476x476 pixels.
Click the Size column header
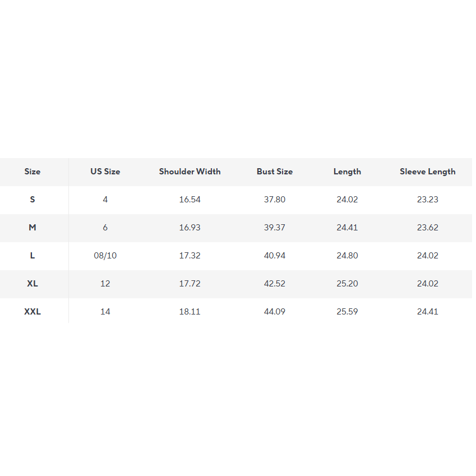tap(33, 172)
